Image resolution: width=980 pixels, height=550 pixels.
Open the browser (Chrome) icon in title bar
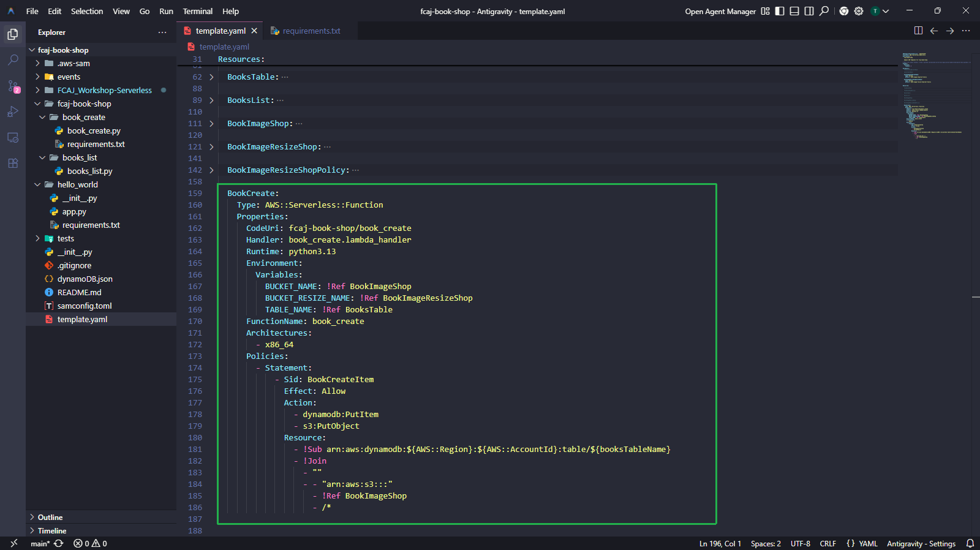(x=844, y=11)
